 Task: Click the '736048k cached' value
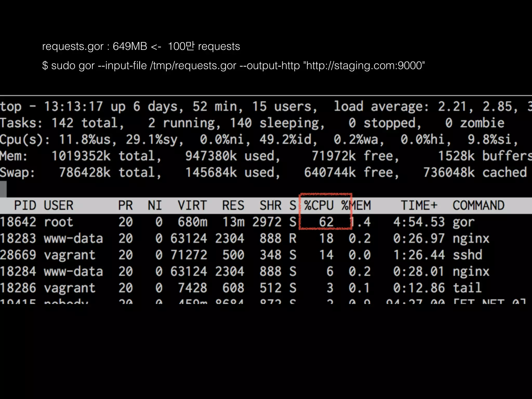click(475, 172)
